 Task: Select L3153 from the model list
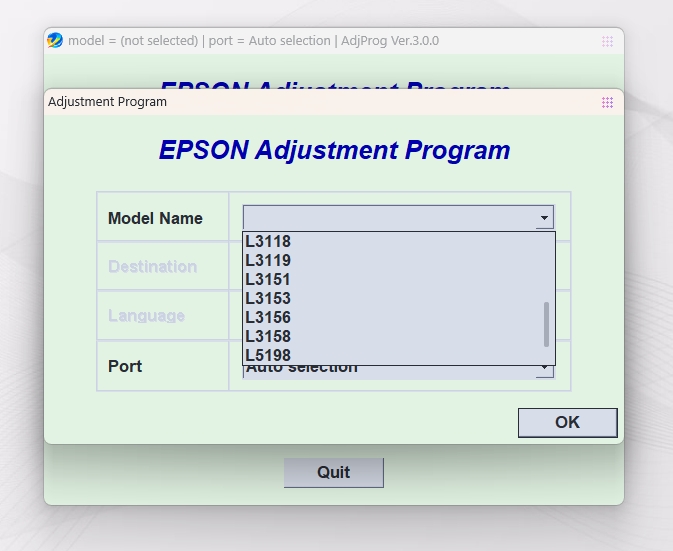pyautogui.click(x=399, y=298)
